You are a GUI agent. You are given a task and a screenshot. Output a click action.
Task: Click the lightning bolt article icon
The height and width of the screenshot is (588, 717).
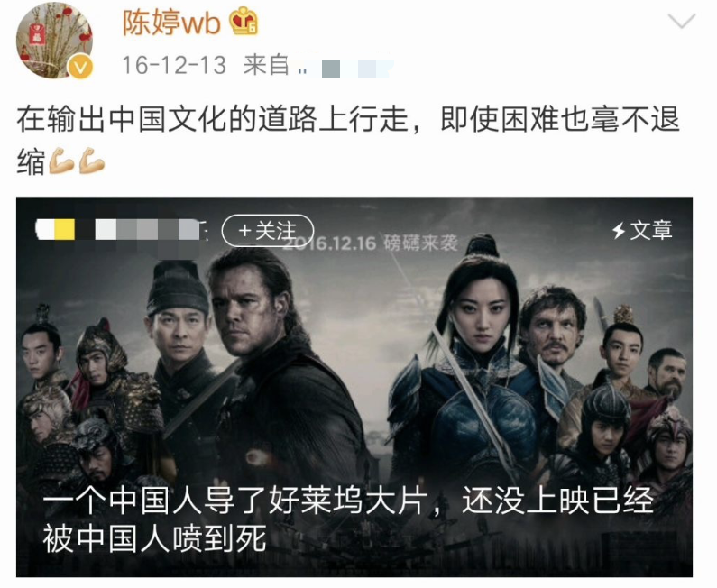[619, 230]
